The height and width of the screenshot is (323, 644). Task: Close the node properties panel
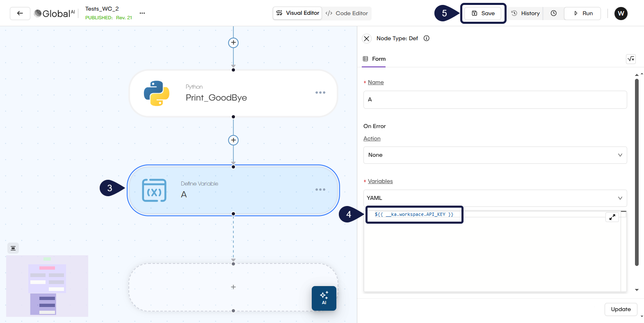click(367, 39)
